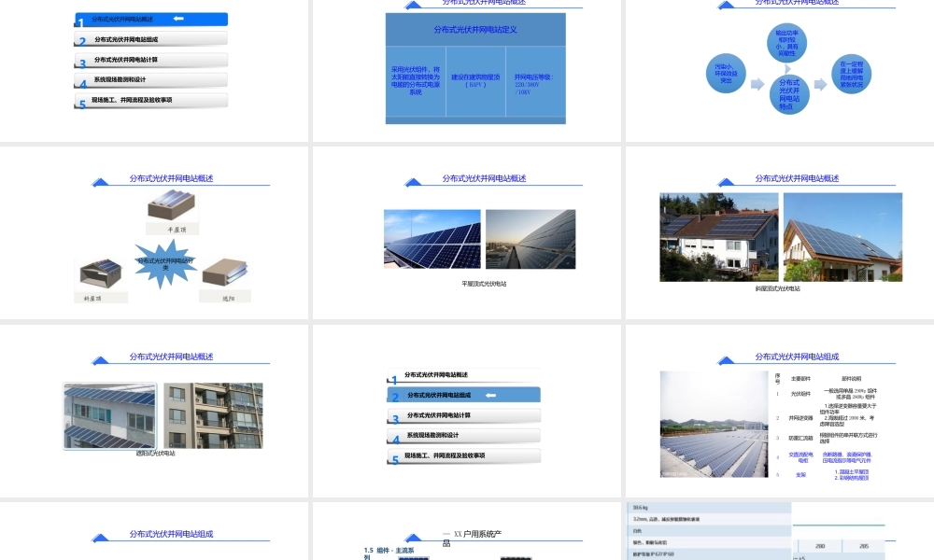This screenshot has width=934, height=560.
Task: Select right house photo on 斜屋面式光伏电站 slide
Action: click(x=842, y=237)
